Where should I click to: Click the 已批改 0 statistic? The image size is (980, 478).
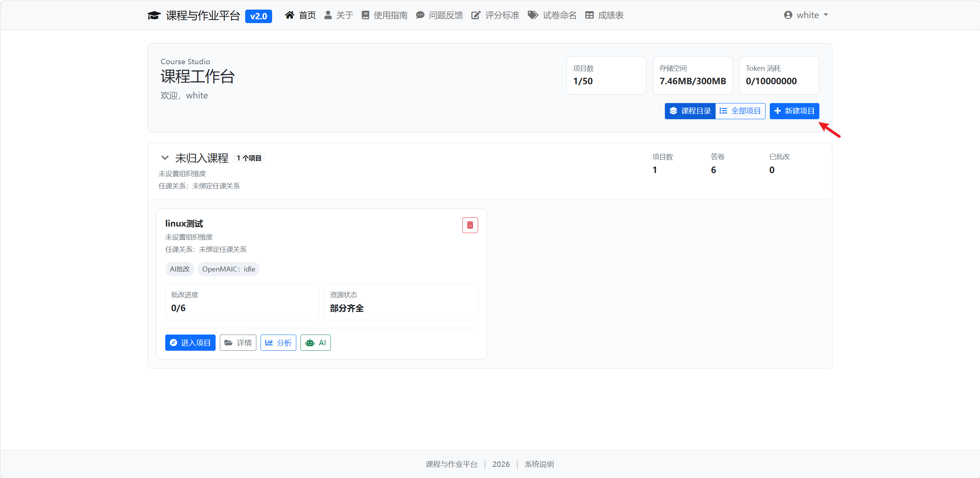pyautogui.click(x=779, y=163)
